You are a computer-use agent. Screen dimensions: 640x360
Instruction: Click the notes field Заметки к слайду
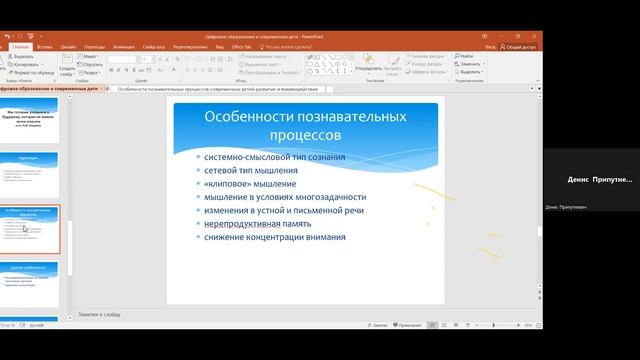coord(99,315)
